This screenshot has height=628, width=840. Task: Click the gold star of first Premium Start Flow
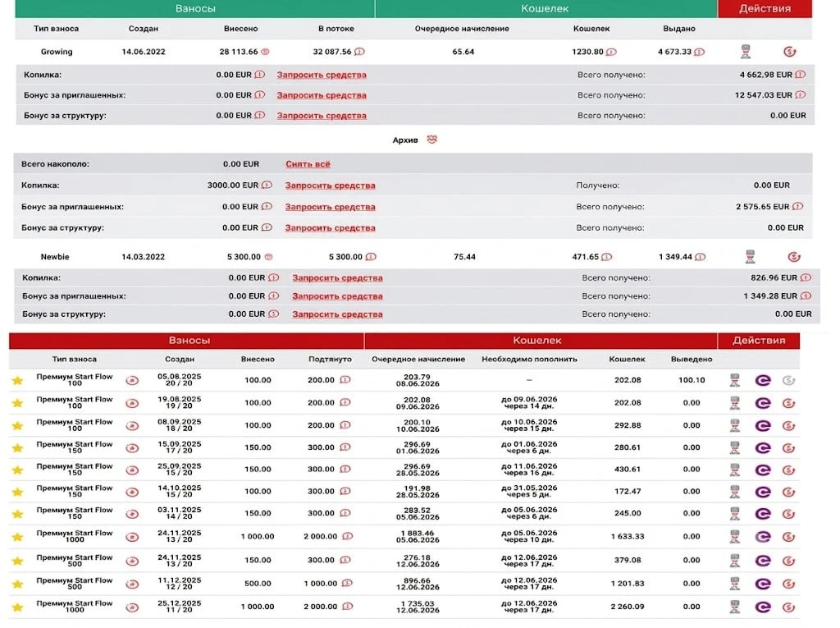click(x=18, y=380)
